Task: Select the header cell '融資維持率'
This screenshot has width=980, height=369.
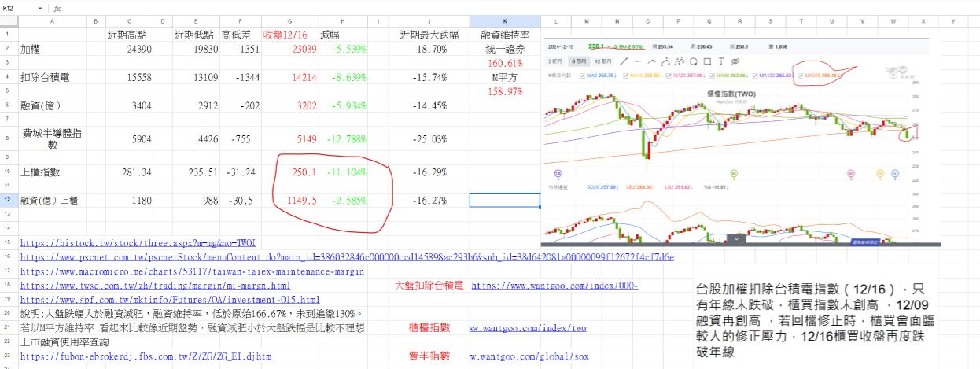Action: 505,35
